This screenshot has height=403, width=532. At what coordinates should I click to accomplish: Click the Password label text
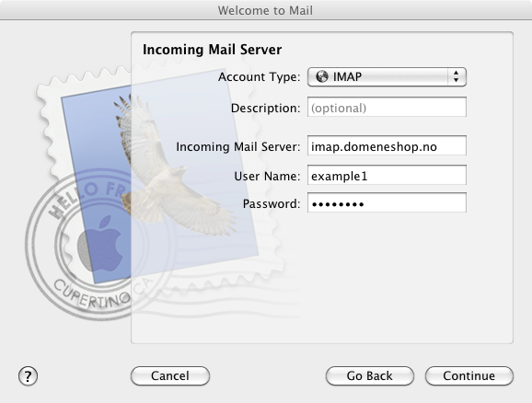272,203
